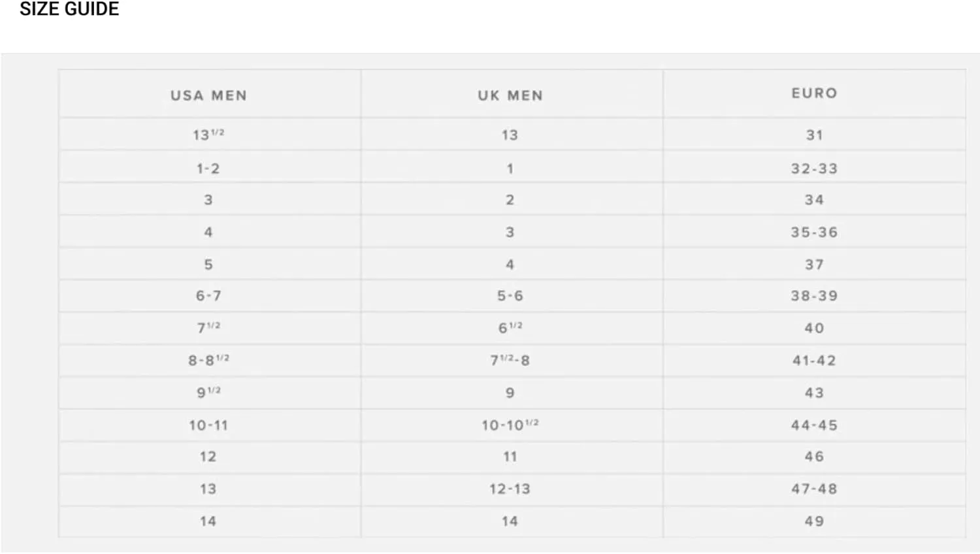The image size is (980, 554).
Task: Click UK 10-10½ size cell
Action: 510,425
